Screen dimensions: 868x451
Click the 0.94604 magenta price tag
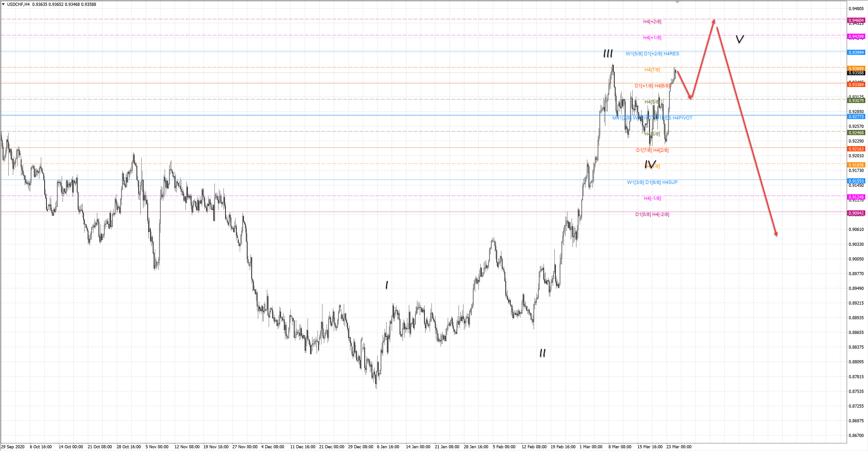tap(856, 20)
